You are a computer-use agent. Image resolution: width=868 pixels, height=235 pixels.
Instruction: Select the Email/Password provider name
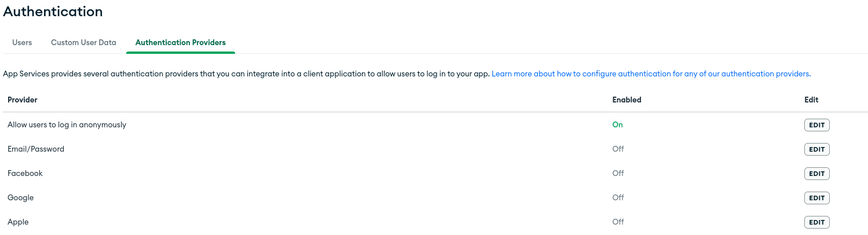click(36, 149)
